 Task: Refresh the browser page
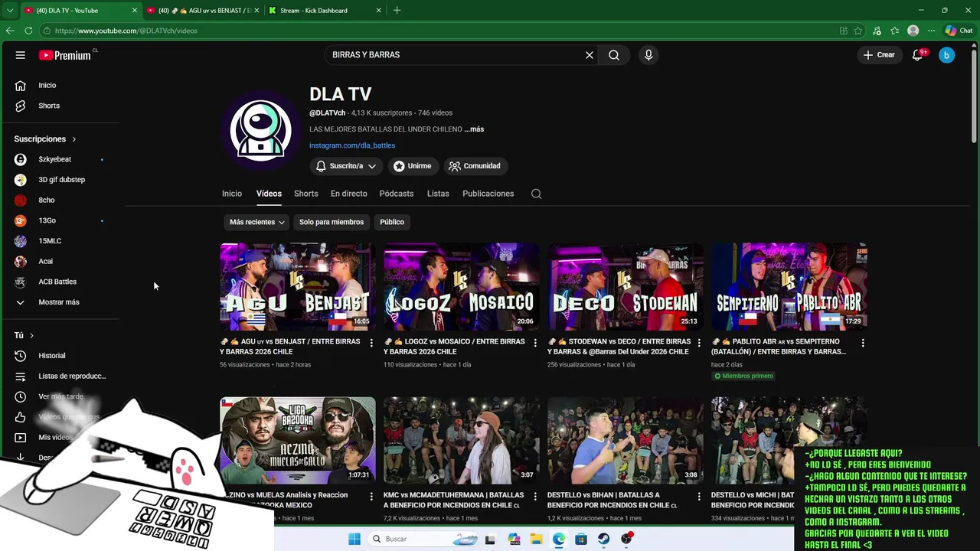pyautogui.click(x=28, y=31)
